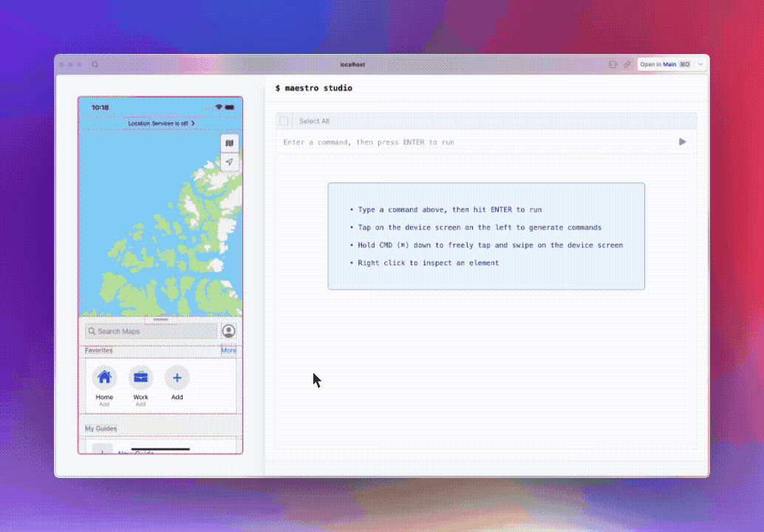Screen dimensions: 764x532
Task: Open the 'Location Services is off' banner
Action: pyautogui.click(x=161, y=123)
